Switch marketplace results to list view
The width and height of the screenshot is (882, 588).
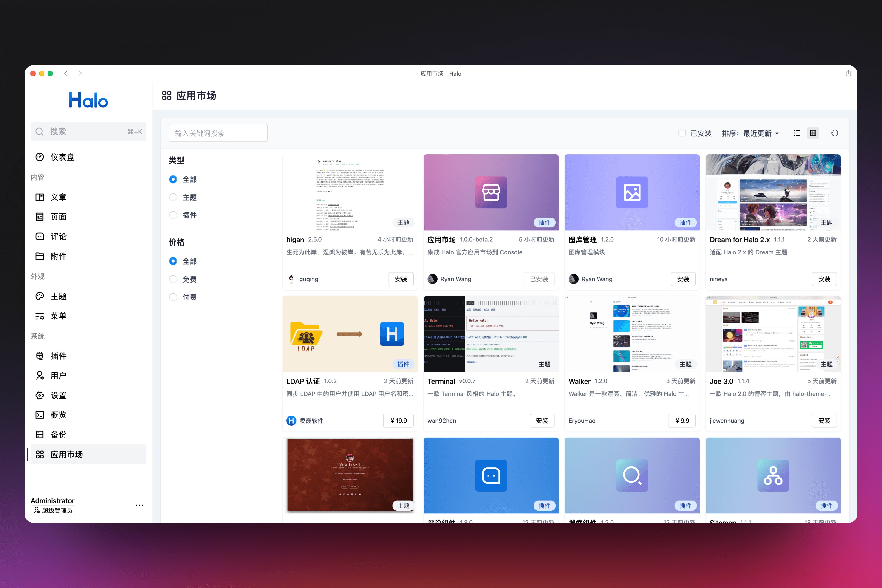[797, 133]
